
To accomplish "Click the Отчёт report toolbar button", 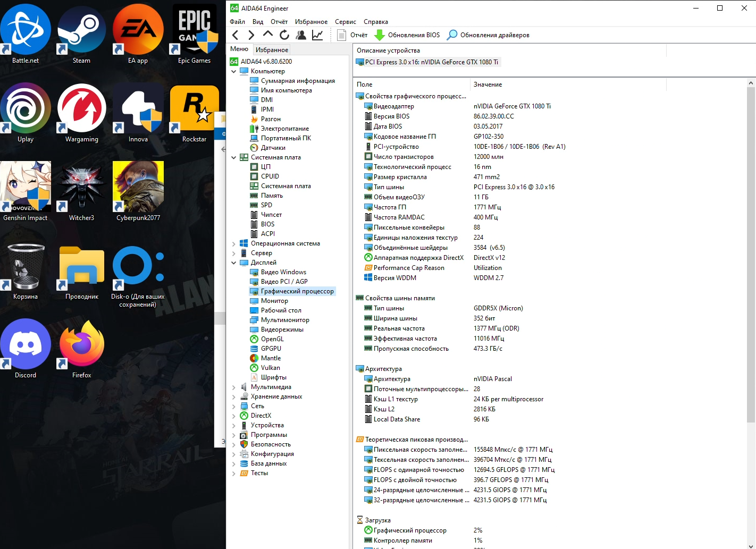I will coord(352,35).
